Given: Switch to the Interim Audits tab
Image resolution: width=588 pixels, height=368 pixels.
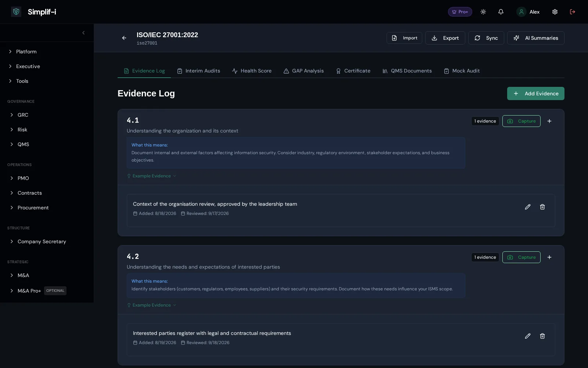Looking at the screenshot, I should (198, 71).
